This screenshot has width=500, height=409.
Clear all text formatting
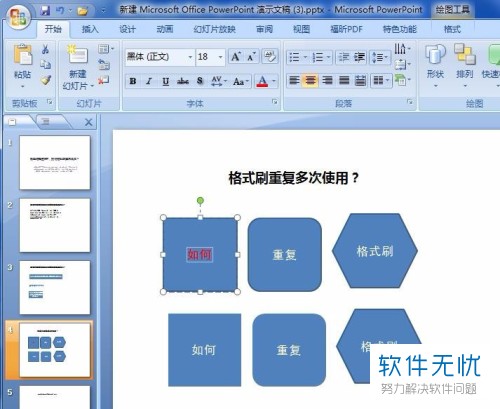[270, 56]
